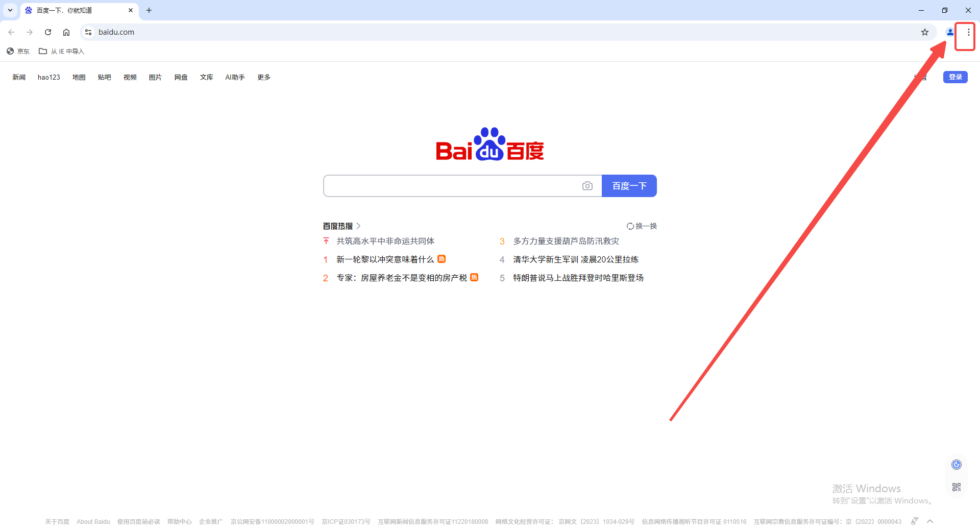Screen dimensions: 980x531
Task: Click the browser forward arrow
Action: tap(30, 32)
